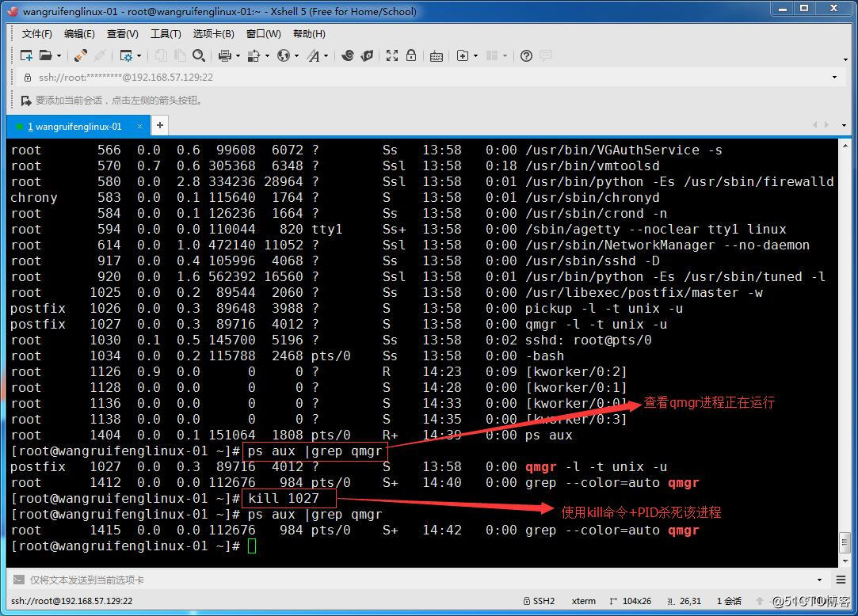Click the New Session toolbar icon
Screen dimensions: 858x616
pyautogui.click(x=26, y=55)
